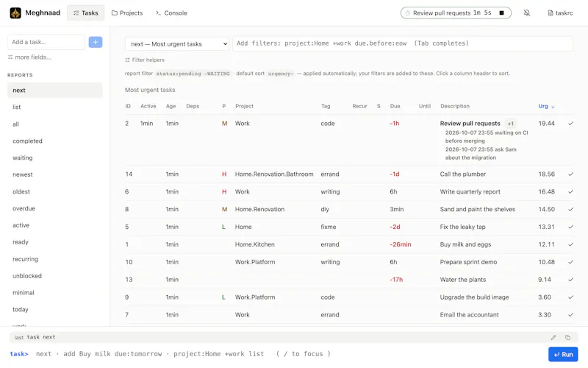Click the Sand and paint the shelves description
Screen dimensions: 588x368
477,209
